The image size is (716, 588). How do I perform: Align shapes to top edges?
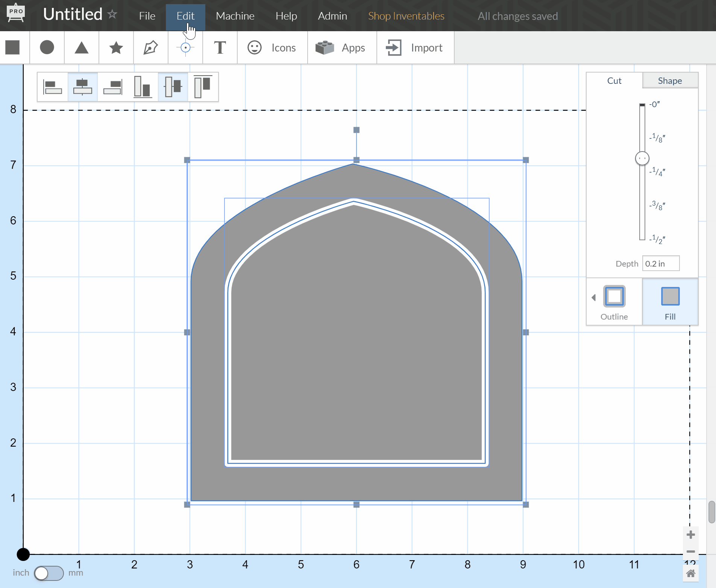203,87
